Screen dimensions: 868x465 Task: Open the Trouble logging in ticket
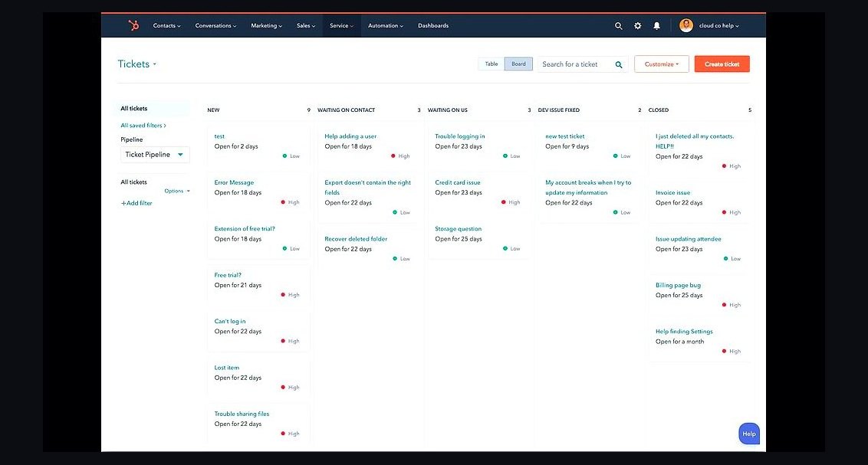click(x=460, y=136)
